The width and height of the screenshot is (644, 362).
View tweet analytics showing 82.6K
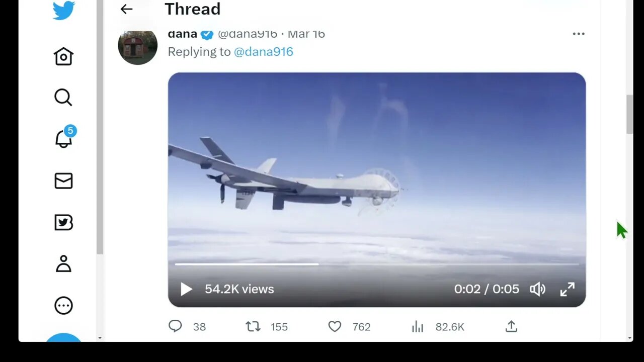pos(418,327)
